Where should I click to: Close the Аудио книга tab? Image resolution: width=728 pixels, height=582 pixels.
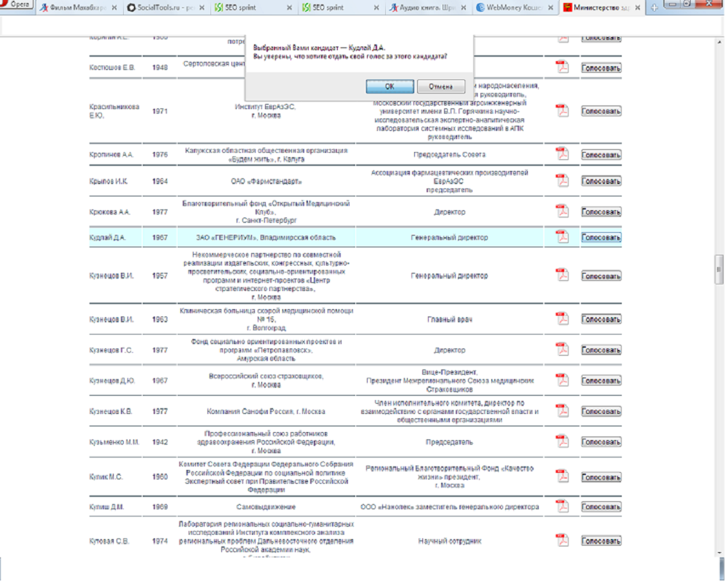coord(463,8)
